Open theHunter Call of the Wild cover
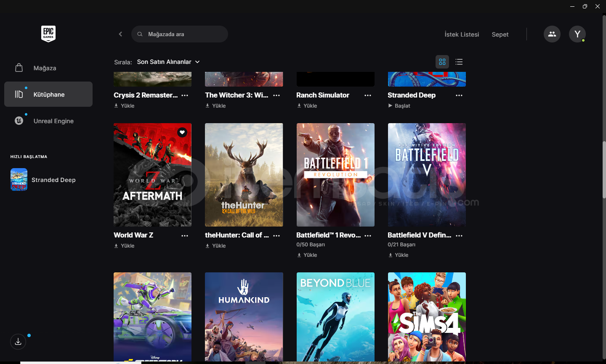This screenshot has height=364, width=606. (244, 175)
